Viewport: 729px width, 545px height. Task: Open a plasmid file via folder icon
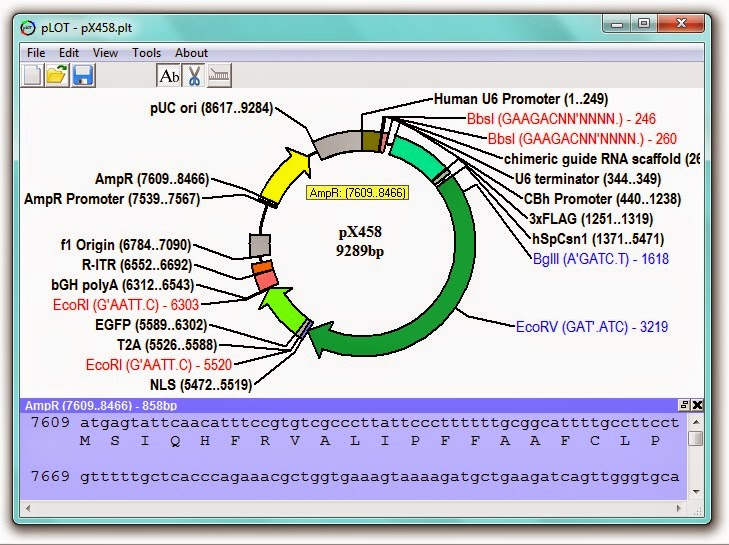[57, 75]
